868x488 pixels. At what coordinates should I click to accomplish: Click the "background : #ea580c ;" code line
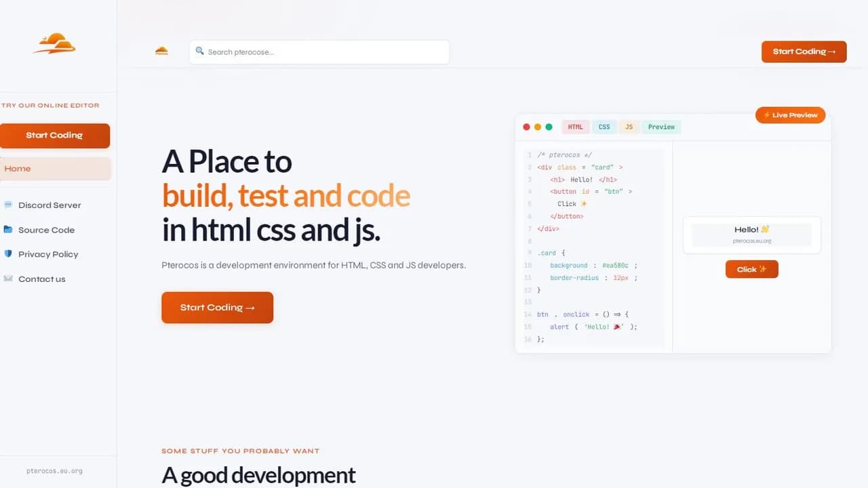click(x=594, y=266)
